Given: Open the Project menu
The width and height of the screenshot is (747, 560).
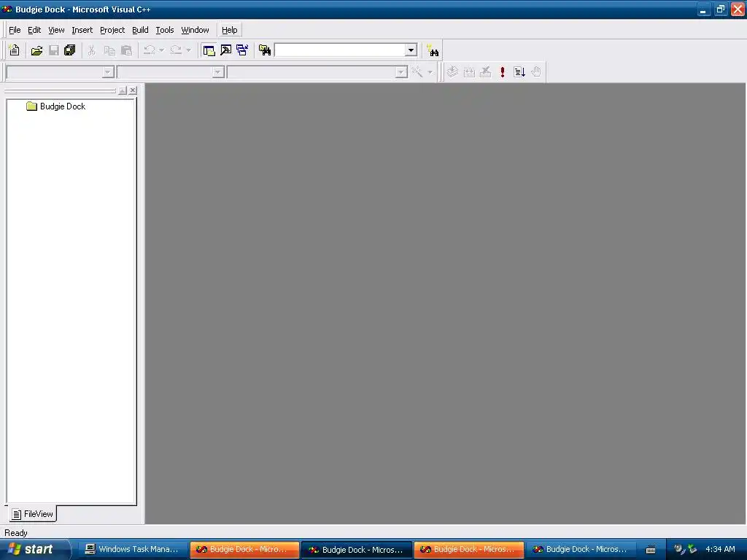Looking at the screenshot, I should 112,30.
